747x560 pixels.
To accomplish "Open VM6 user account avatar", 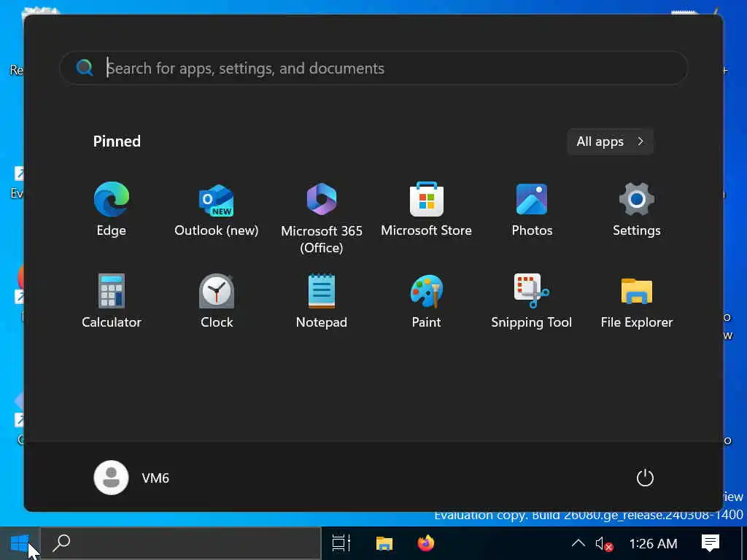I will (x=111, y=478).
